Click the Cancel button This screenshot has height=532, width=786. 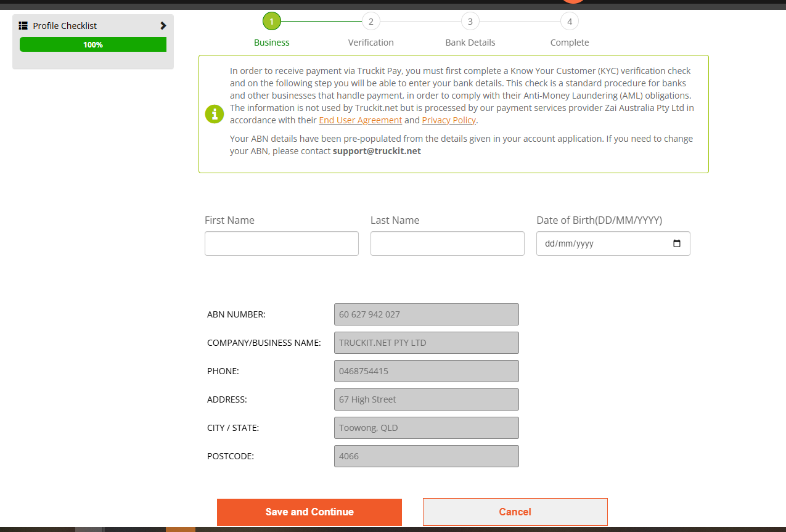point(515,512)
